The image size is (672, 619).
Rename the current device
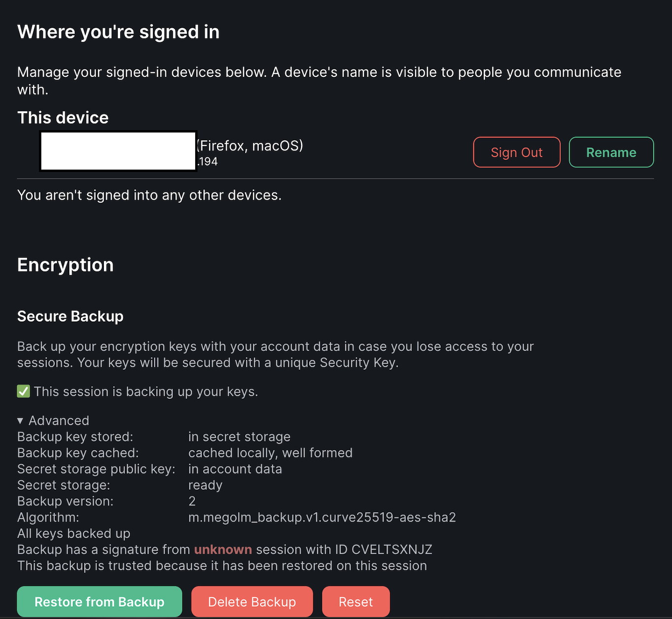coord(611,152)
